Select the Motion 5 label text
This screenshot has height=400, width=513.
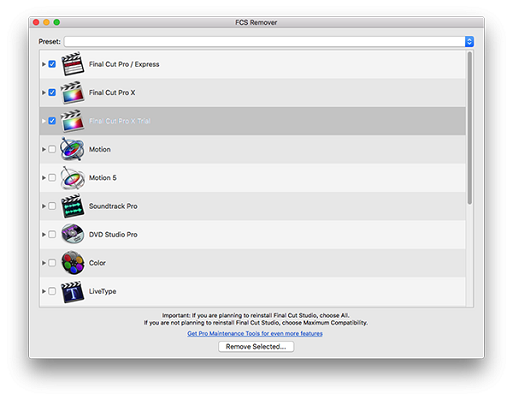point(103,178)
